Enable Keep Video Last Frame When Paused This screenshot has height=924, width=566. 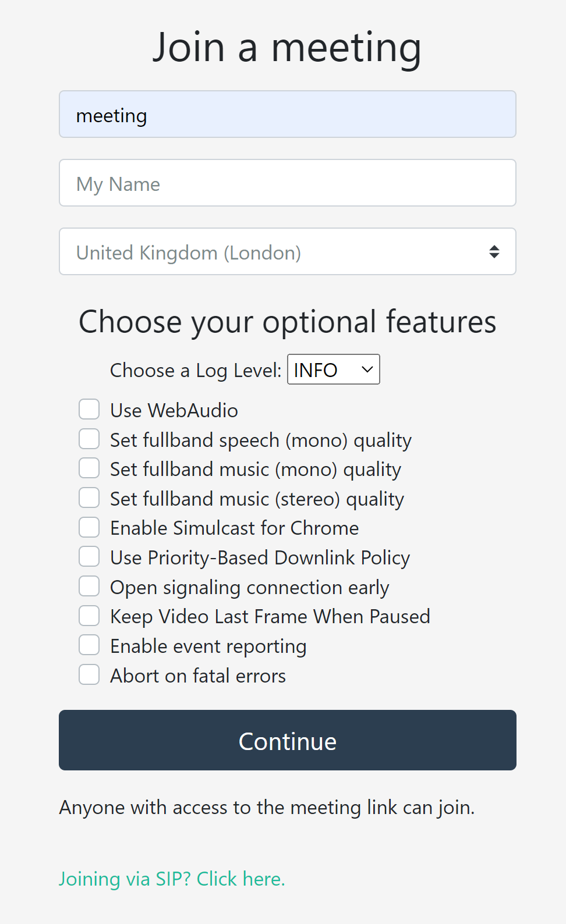pos(89,615)
